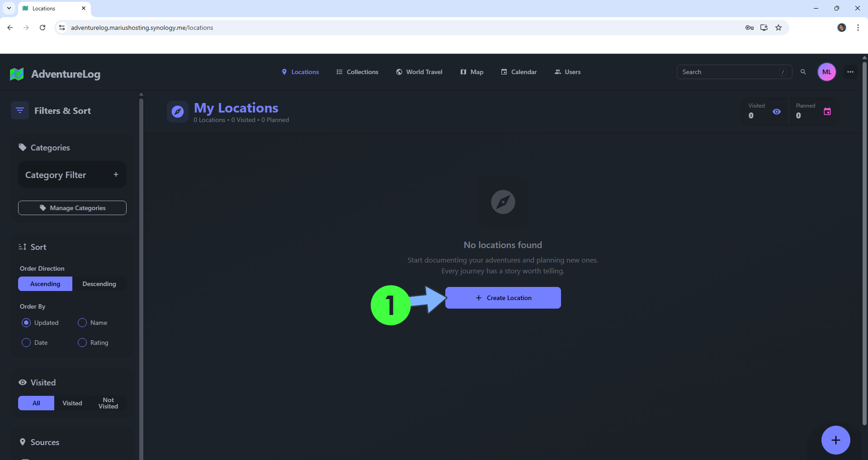Open the three-dots more options menu
The image size is (868, 460).
(x=850, y=72)
